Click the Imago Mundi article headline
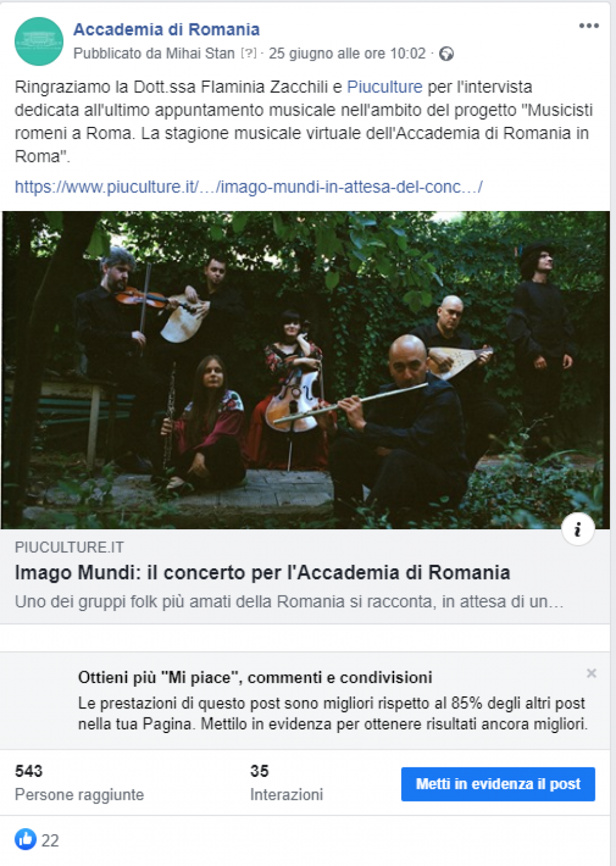 click(x=262, y=573)
